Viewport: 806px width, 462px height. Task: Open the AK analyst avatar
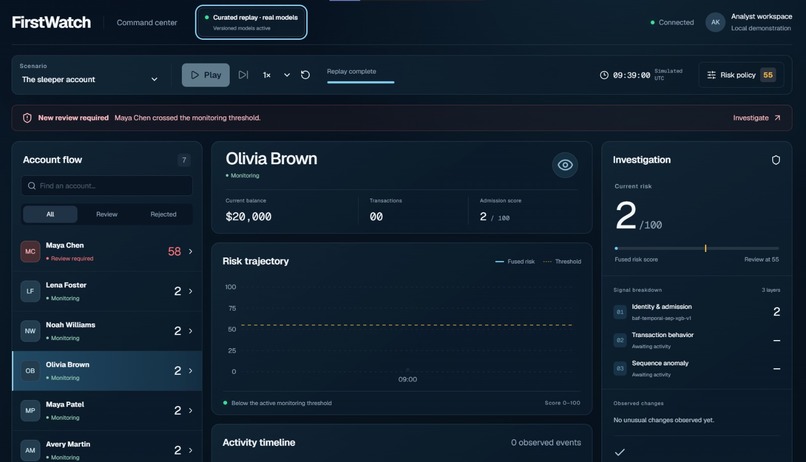(715, 22)
